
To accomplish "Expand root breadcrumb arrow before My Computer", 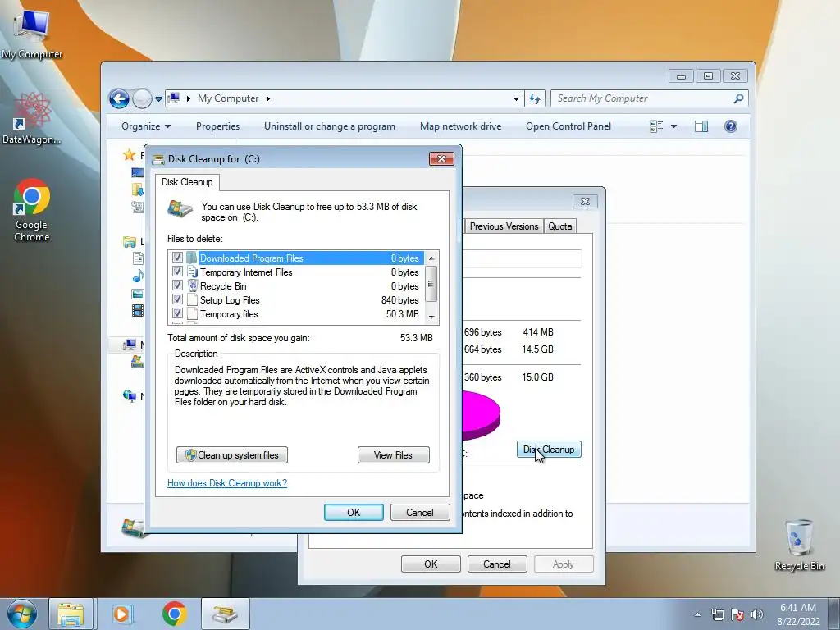I will [x=189, y=98].
